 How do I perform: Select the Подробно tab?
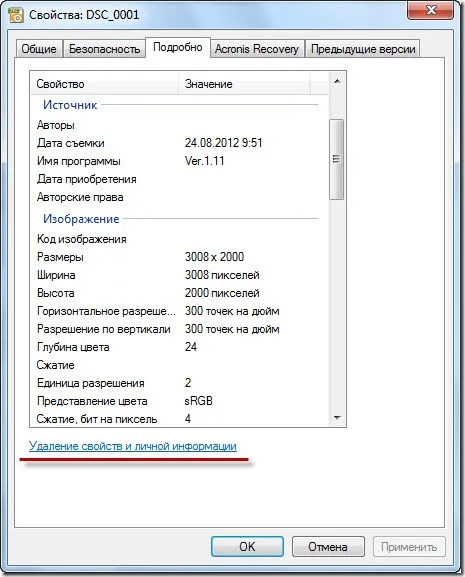178,47
